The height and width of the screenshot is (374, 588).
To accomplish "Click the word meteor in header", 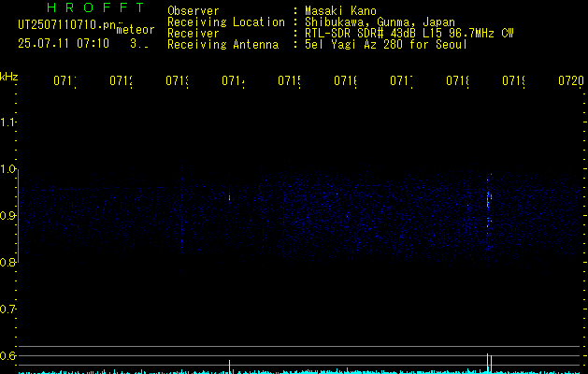I will (136, 30).
